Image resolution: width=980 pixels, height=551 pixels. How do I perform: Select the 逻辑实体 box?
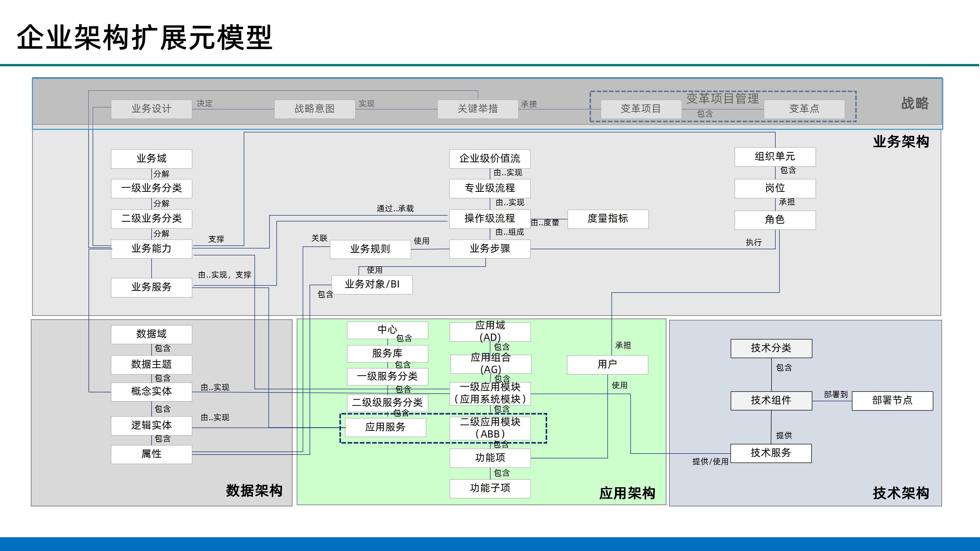[x=151, y=425]
